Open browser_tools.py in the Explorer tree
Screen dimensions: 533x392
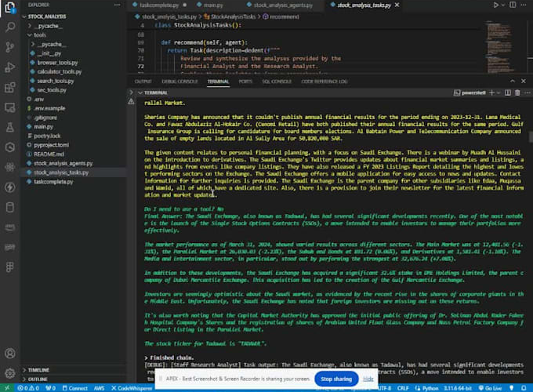55,60
